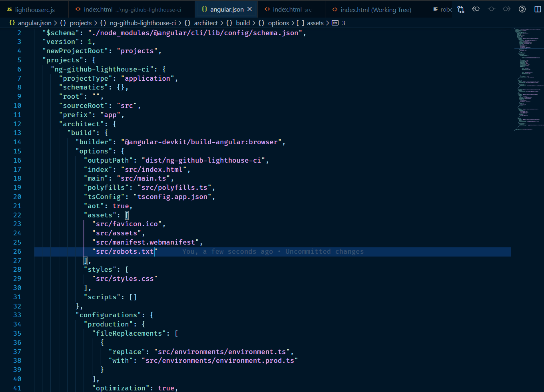
Task: Click line number 33 in the gutter
Action: 17,315
